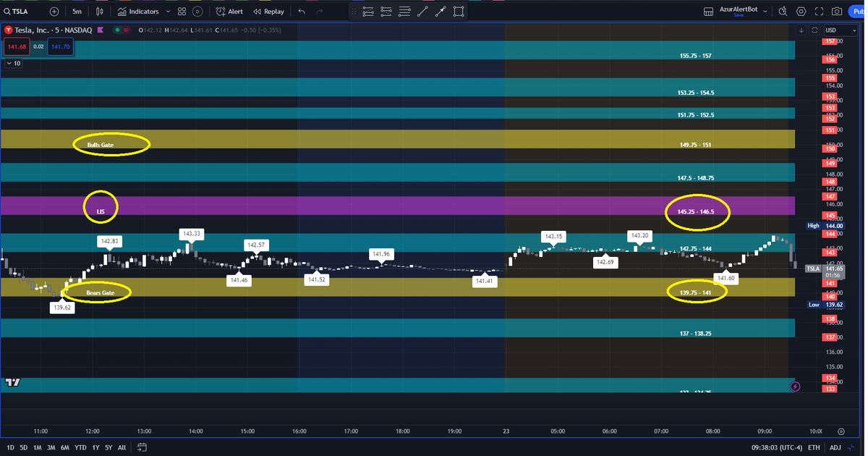Click the purple flag next to NASDAQ
868x456 pixels.
pos(100,30)
